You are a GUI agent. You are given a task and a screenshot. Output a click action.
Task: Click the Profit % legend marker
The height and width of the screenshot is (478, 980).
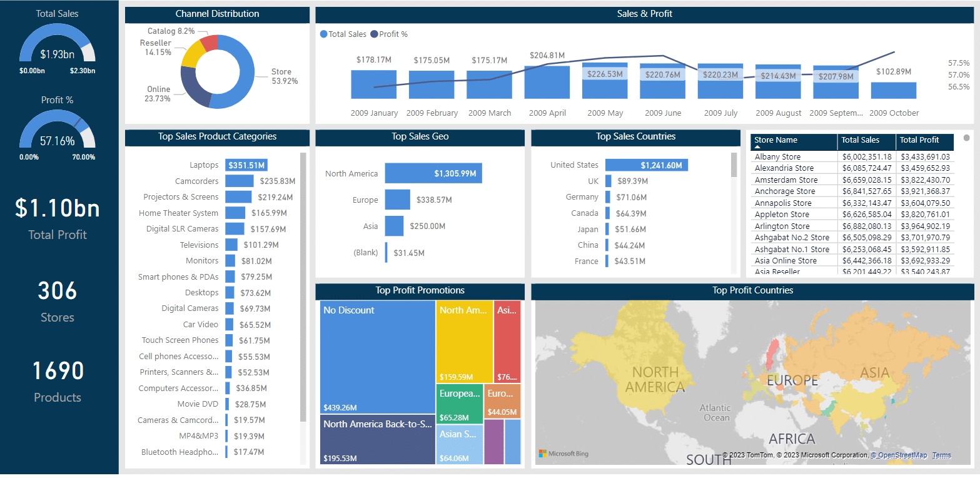pos(374,34)
